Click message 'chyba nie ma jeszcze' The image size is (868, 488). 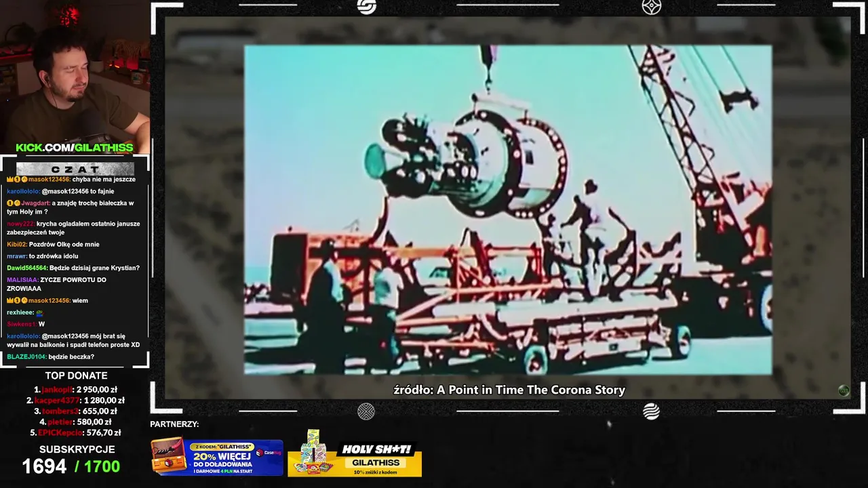[x=104, y=179]
